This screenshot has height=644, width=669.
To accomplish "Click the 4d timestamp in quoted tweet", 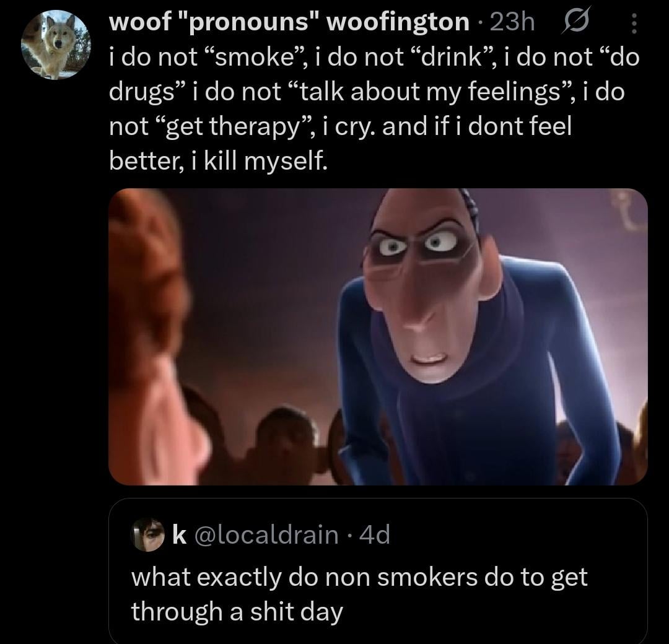I will point(374,534).
